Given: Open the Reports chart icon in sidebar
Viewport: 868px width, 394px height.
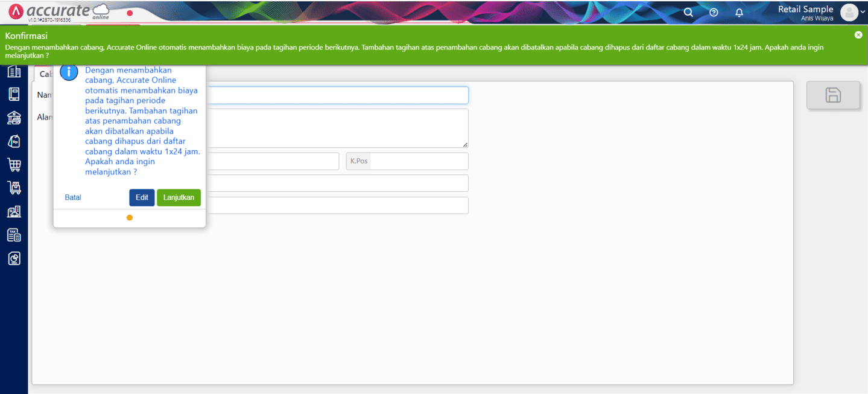Looking at the screenshot, I should [14, 258].
